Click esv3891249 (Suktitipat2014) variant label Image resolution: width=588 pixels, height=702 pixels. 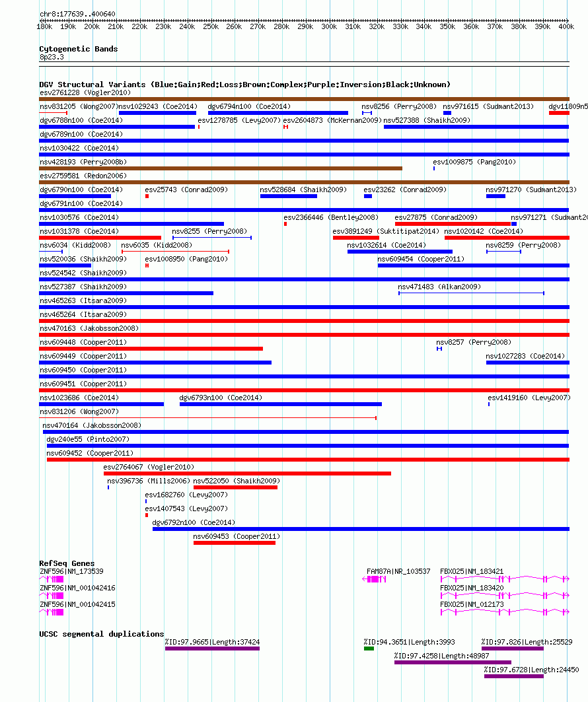coord(386,231)
